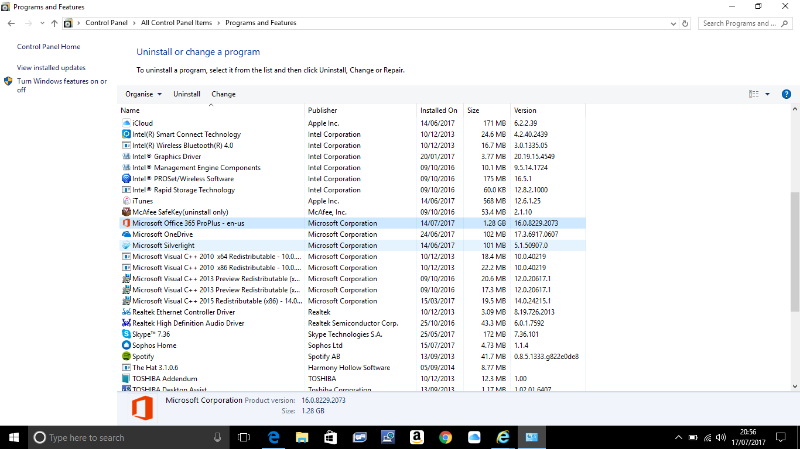Select the Spotify program icon

pyautogui.click(x=126, y=356)
